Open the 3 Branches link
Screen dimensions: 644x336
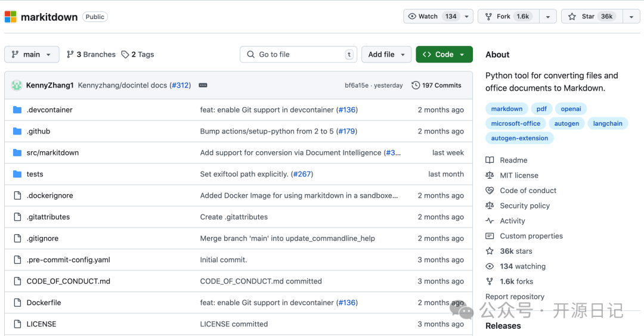(91, 55)
